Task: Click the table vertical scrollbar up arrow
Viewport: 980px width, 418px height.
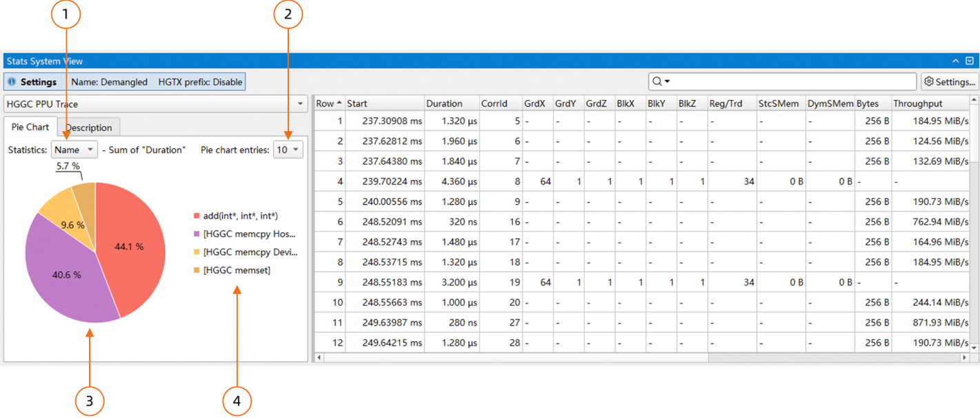Action: pos(974,100)
